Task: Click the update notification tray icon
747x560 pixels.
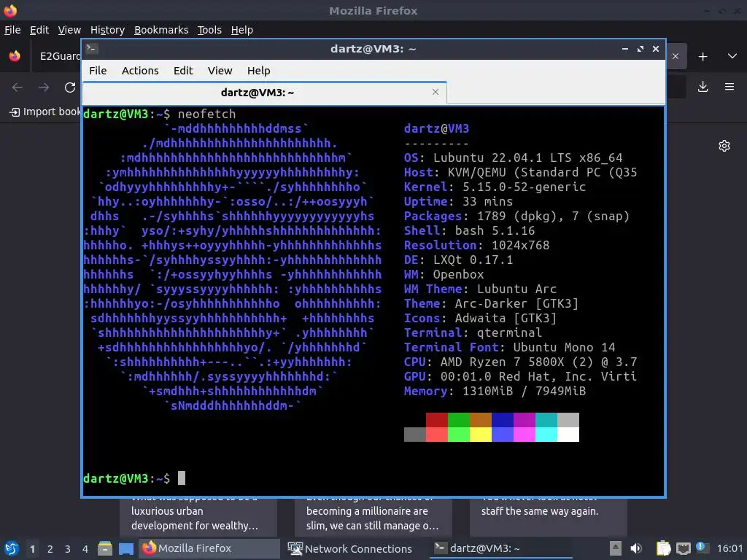Action: (703, 548)
